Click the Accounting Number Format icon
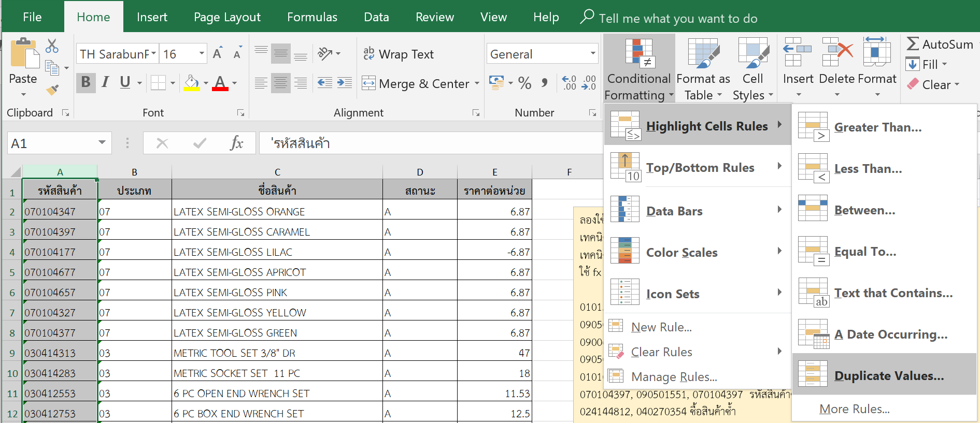 (496, 83)
